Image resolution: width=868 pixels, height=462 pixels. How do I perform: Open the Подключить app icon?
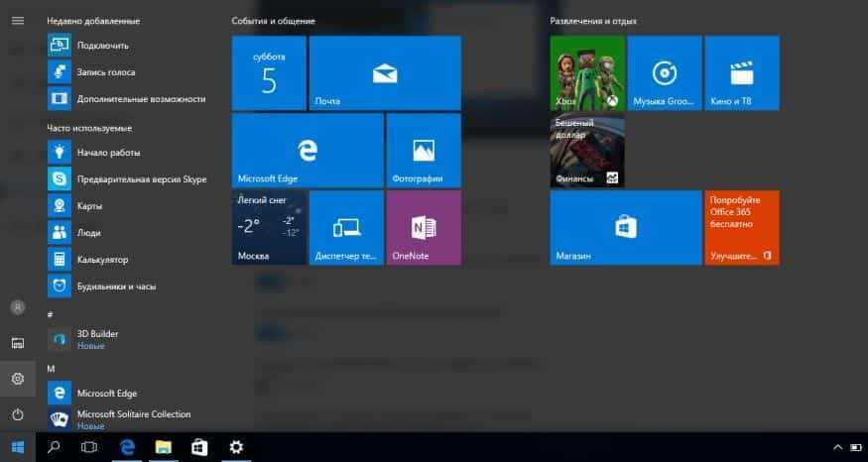click(x=60, y=46)
